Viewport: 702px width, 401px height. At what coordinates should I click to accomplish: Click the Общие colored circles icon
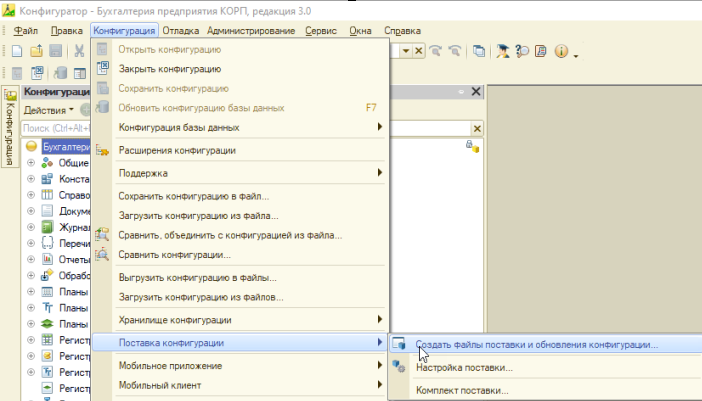[47, 163]
